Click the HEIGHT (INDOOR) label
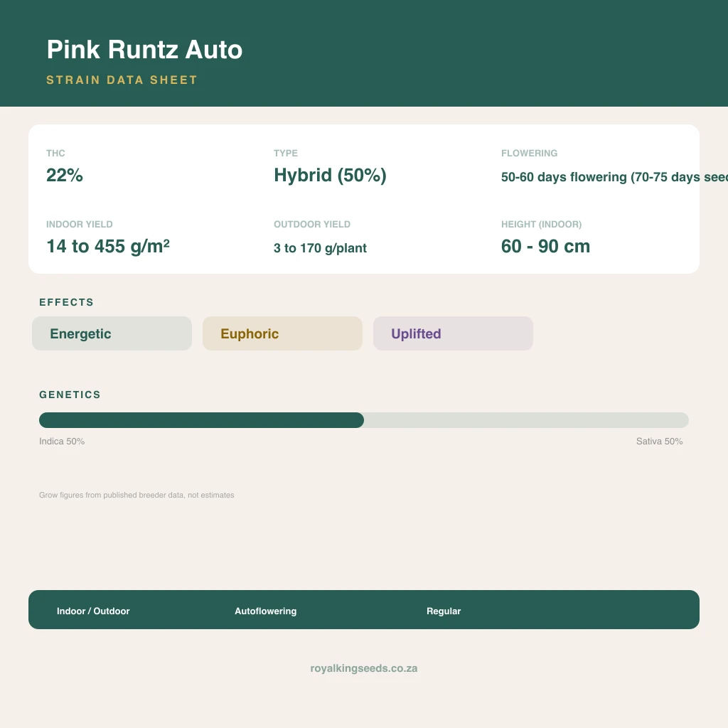728x728 pixels. [x=541, y=224]
